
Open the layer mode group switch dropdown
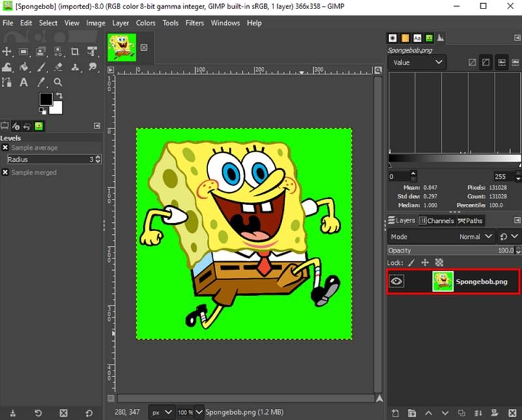(x=508, y=237)
